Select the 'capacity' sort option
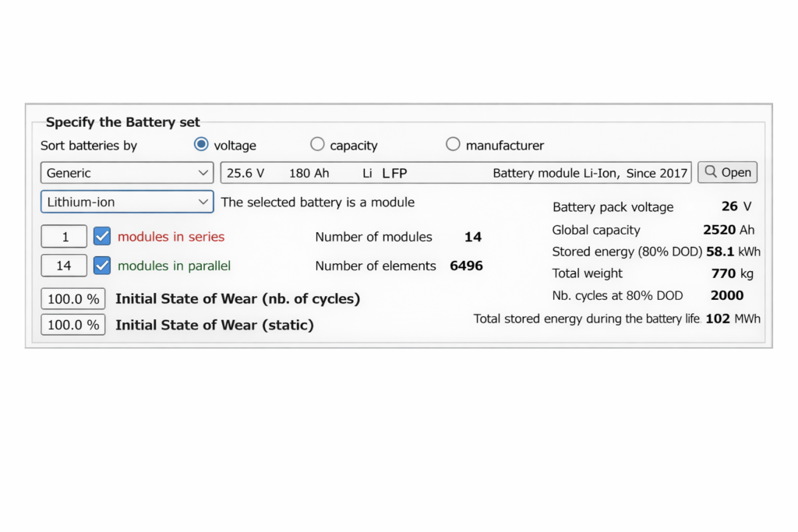The image size is (798, 532). point(317,143)
